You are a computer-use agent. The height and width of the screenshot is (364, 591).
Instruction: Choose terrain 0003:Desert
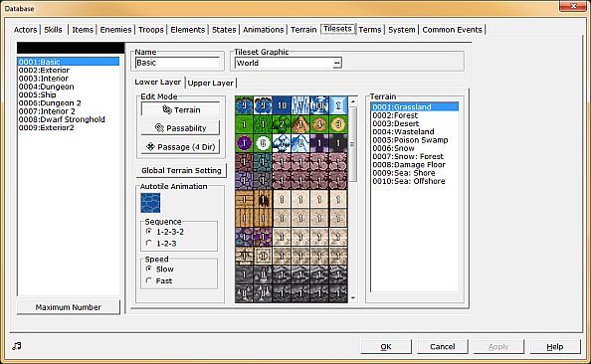coord(415,123)
